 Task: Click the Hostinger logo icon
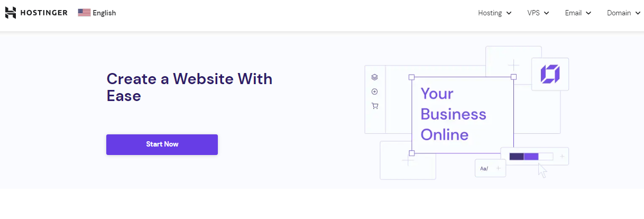click(11, 13)
